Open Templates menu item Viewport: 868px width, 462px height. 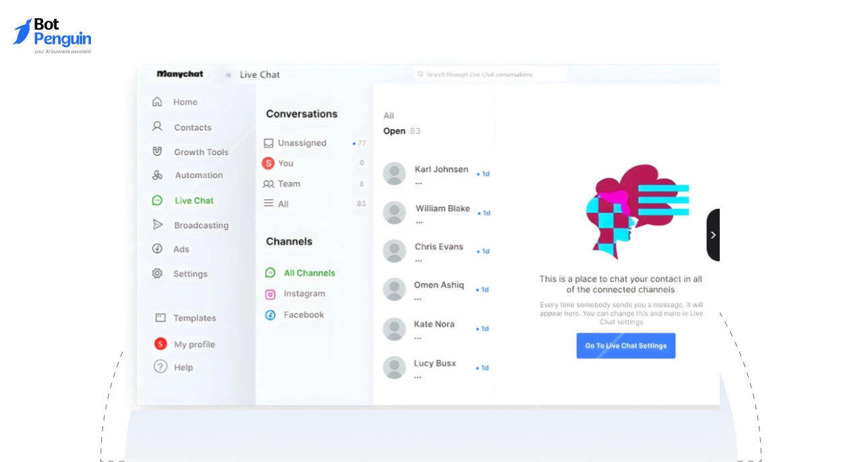point(195,319)
